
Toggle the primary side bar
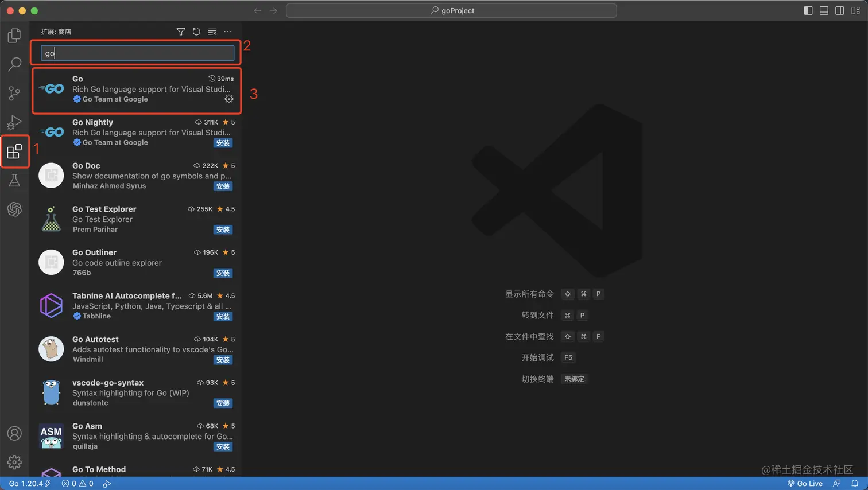pyautogui.click(x=808, y=10)
